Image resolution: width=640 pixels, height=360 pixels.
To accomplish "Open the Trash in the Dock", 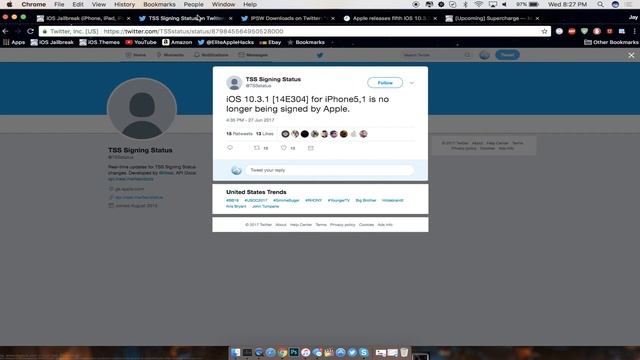I will coord(404,352).
